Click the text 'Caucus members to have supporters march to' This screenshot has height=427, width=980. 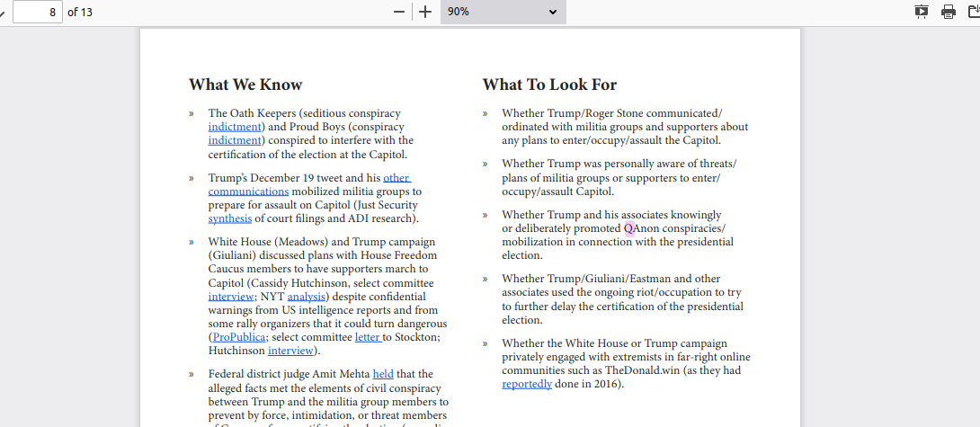pos(318,269)
